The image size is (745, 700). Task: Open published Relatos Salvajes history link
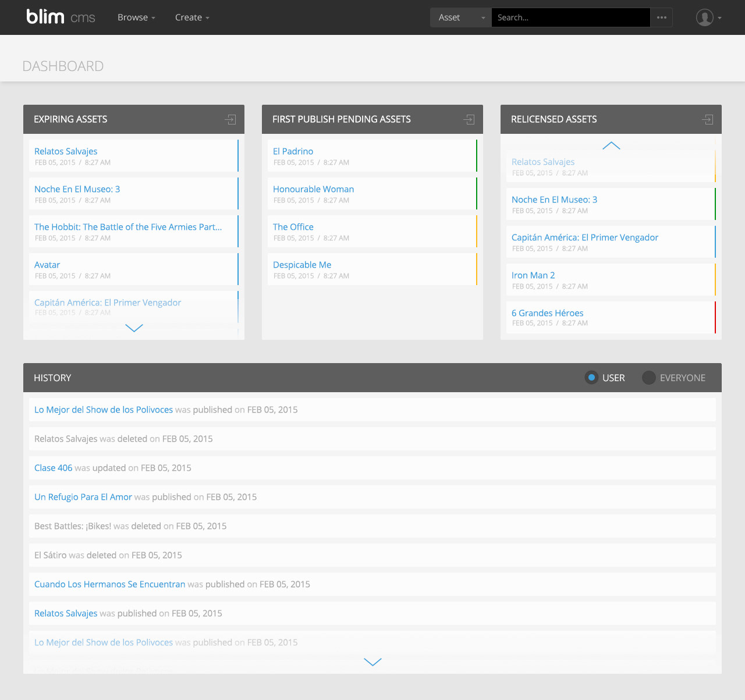[x=66, y=613]
